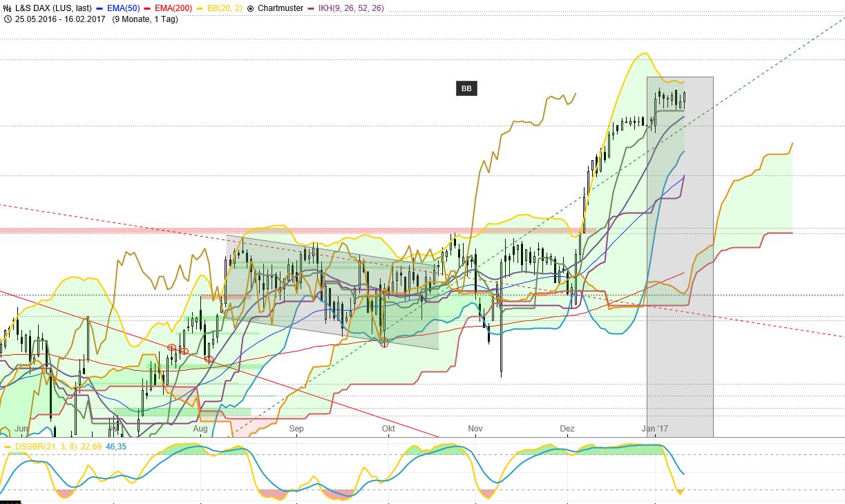Click the DSSBR value 46,35 readout
Viewport: 845px width, 504px height.
coord(115,448)
